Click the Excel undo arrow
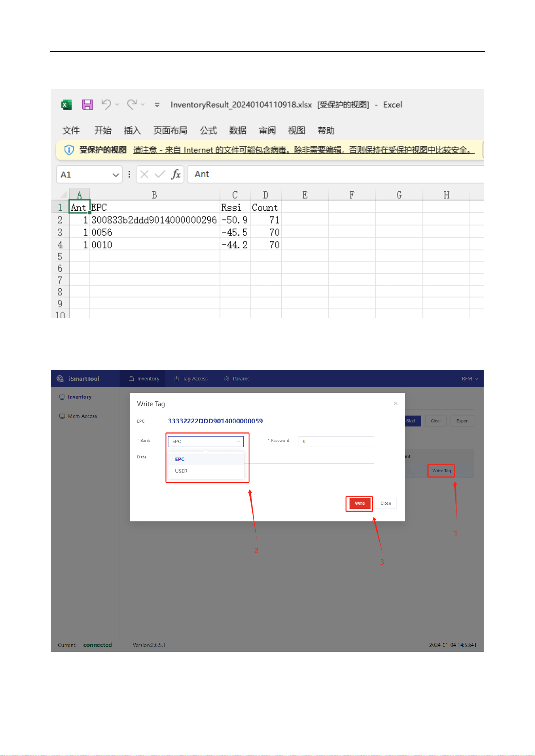Image resolution: width=535 pixels, height=756 pixels. coord(106,105)
